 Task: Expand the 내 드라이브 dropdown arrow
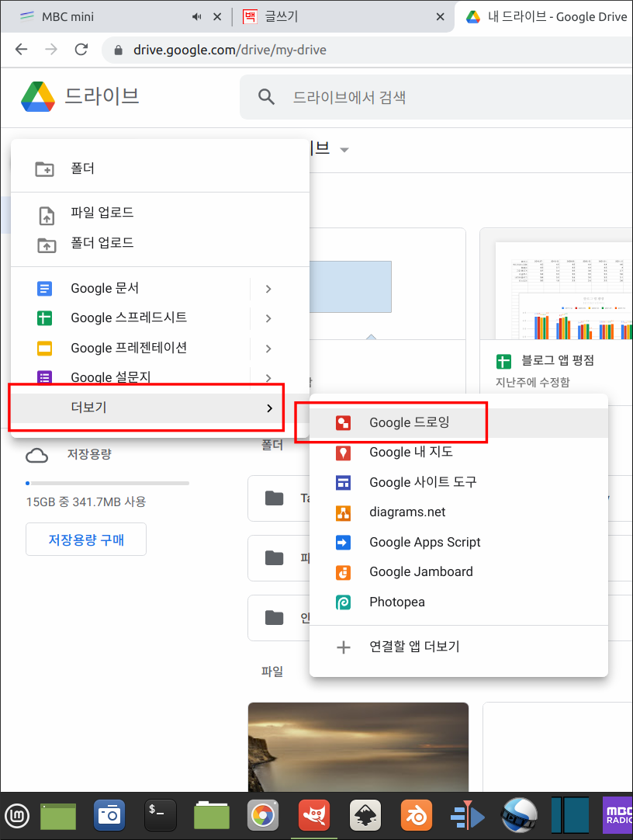coord(344,150)
